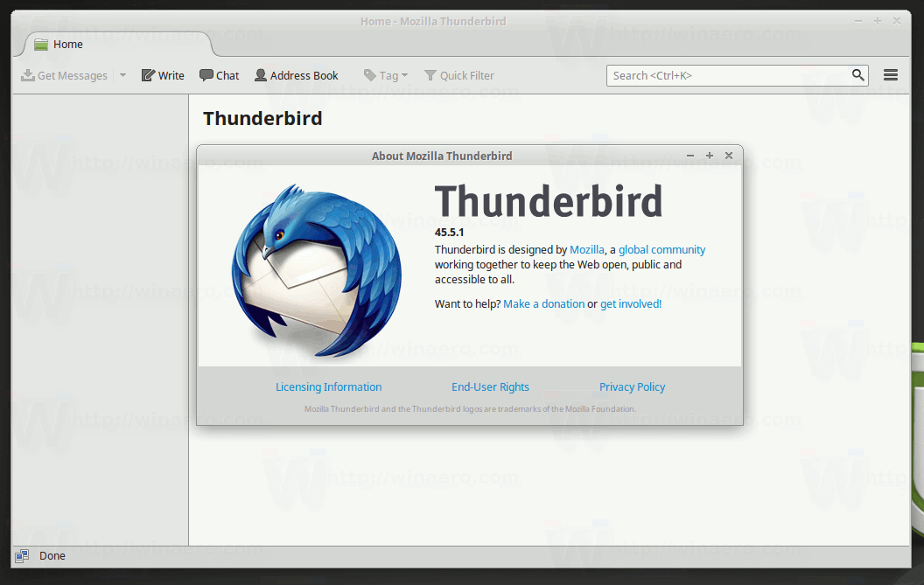Click the online status icon in status bar
The image size is (924, 585).
22,556
